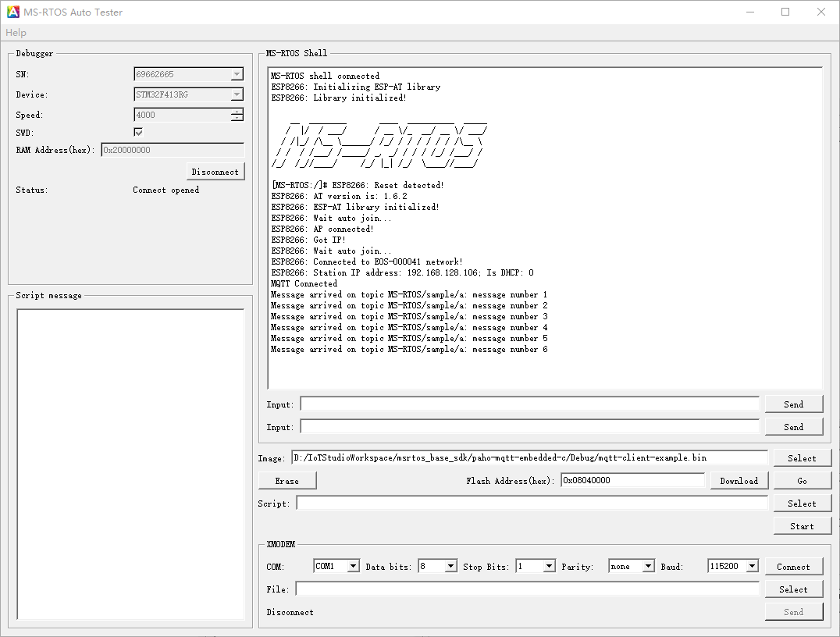Expand the SN dropdown
Viewport: 840px width, 637px height.
237,75
